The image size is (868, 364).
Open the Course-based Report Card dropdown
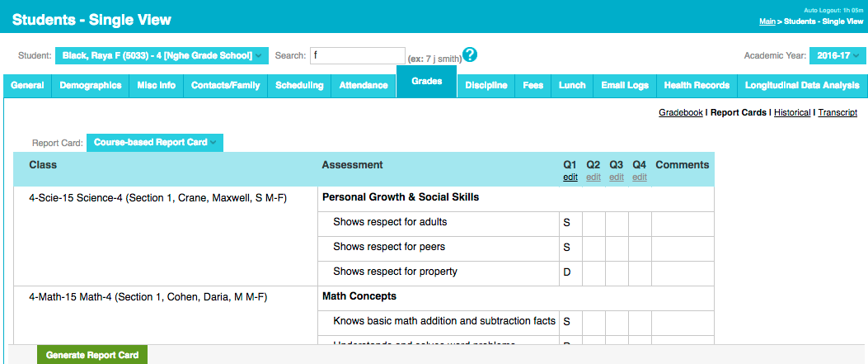(154, 143)
